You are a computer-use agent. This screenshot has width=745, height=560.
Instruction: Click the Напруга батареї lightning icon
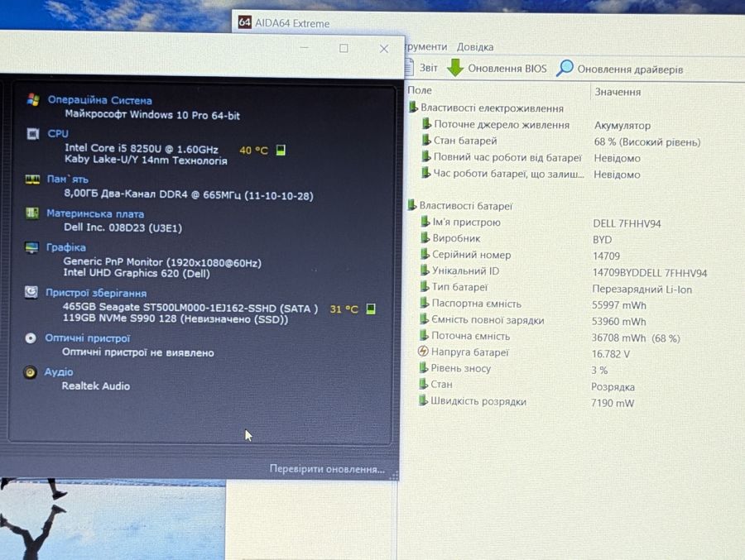[x=423, y=352]
